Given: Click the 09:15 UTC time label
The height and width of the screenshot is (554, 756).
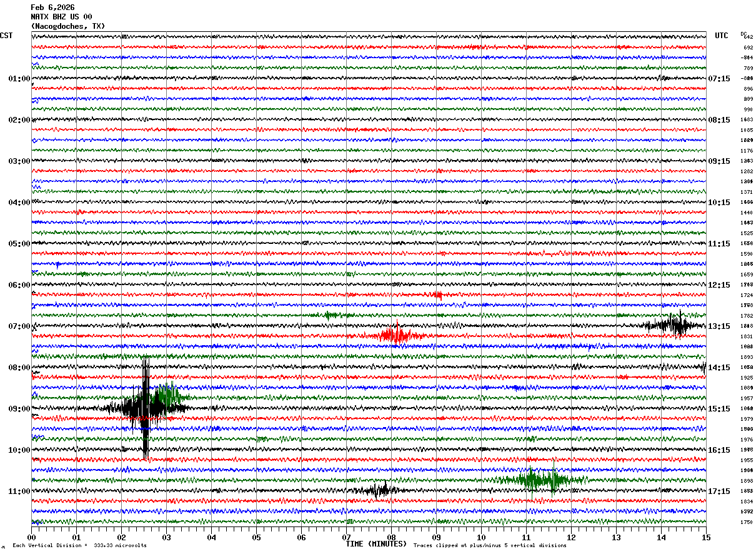Looking at the screenshot, I should (719, 161).
